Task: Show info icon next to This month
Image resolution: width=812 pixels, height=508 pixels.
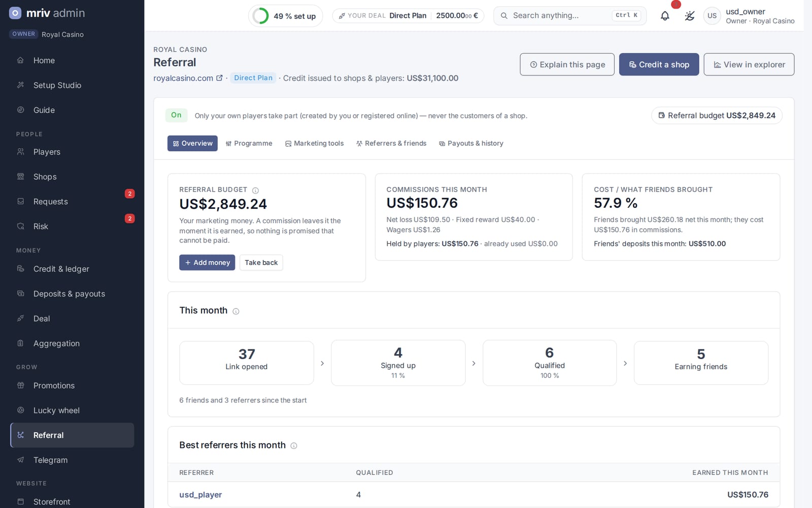Action: (x=236, y=311)
